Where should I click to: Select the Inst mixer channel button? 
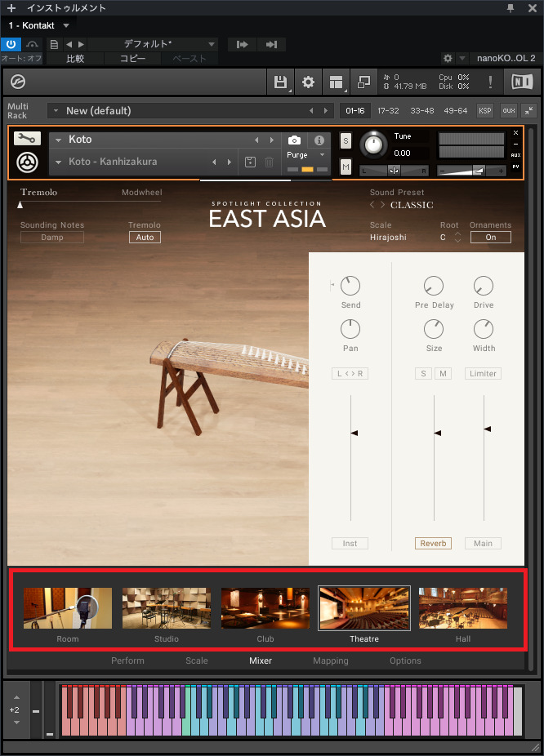click(350, 544)
